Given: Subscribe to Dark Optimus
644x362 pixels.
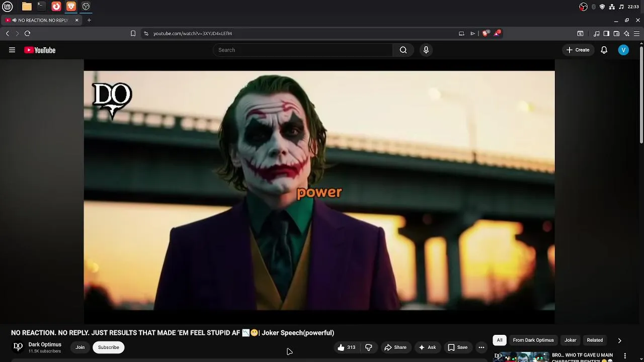Looking at the screenshot, I should click(x=109, y=347).
